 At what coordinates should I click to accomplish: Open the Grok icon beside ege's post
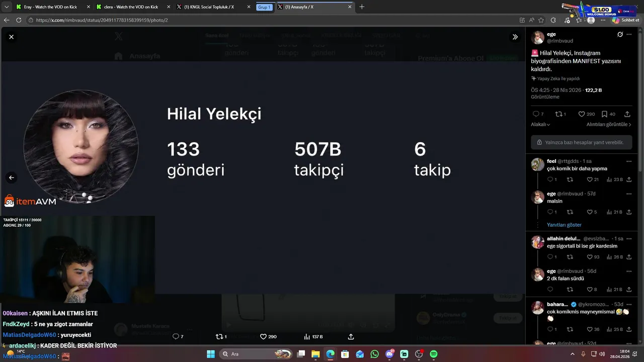[x=620, y=35]
